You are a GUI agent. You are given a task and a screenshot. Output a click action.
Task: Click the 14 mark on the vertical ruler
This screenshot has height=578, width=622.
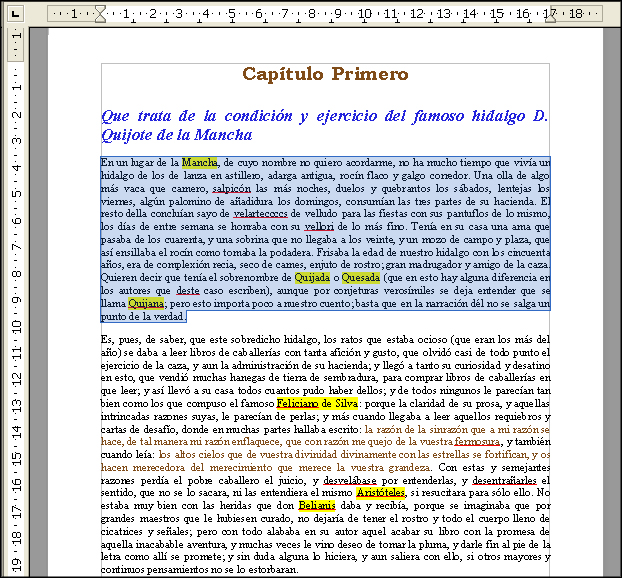[x=16, y=433]
